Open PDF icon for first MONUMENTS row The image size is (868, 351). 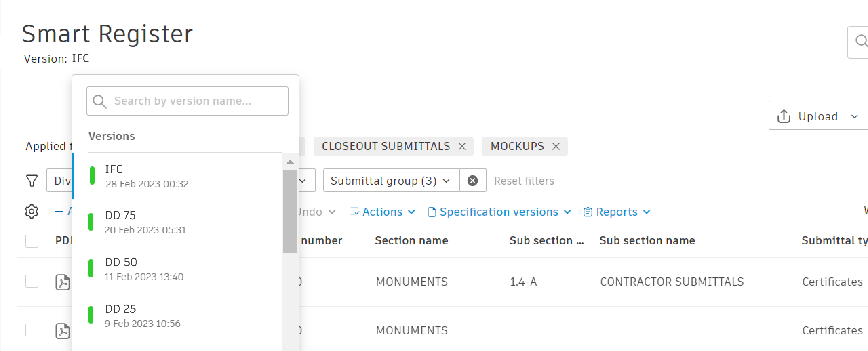click(63, 282)
